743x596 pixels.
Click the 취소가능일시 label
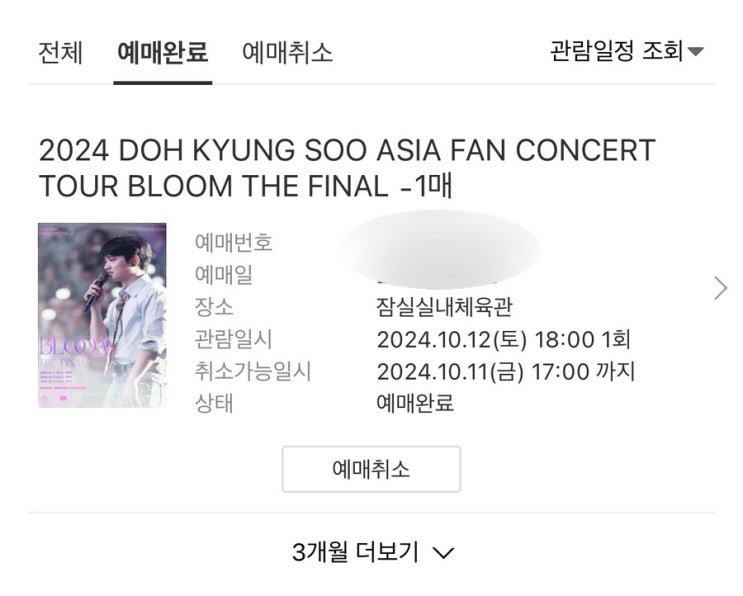[253, 371]
